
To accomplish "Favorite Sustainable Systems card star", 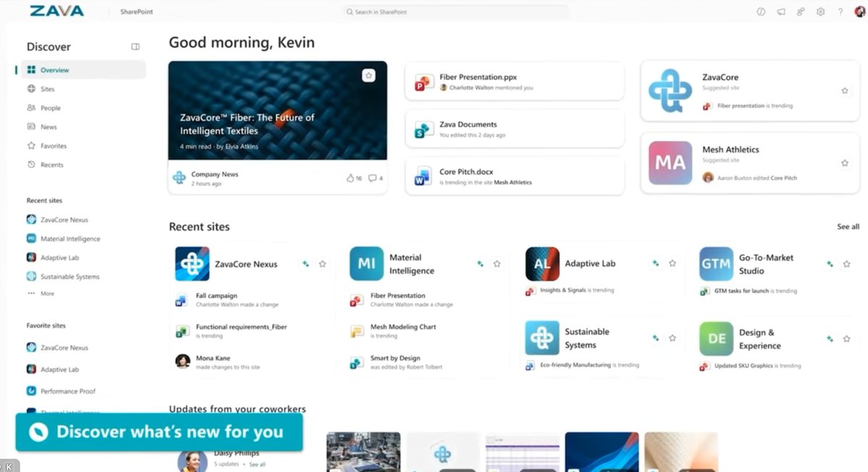I will click(x=672, y=338).
